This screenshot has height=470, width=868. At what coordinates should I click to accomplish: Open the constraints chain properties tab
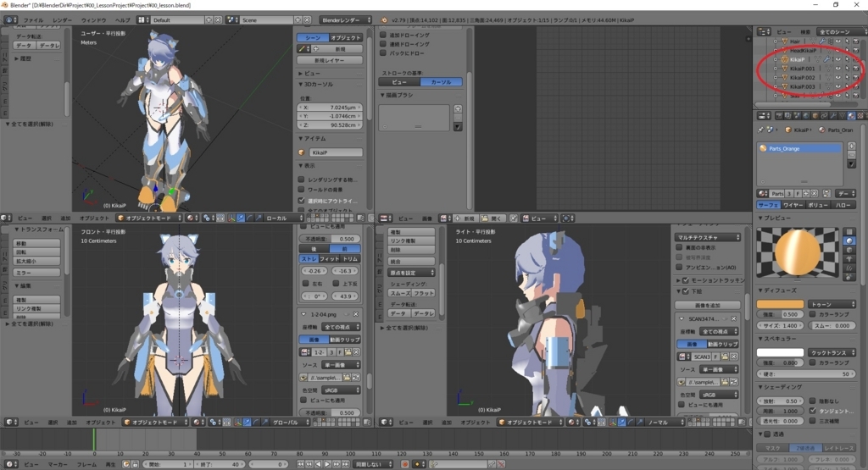coord(824,115)
